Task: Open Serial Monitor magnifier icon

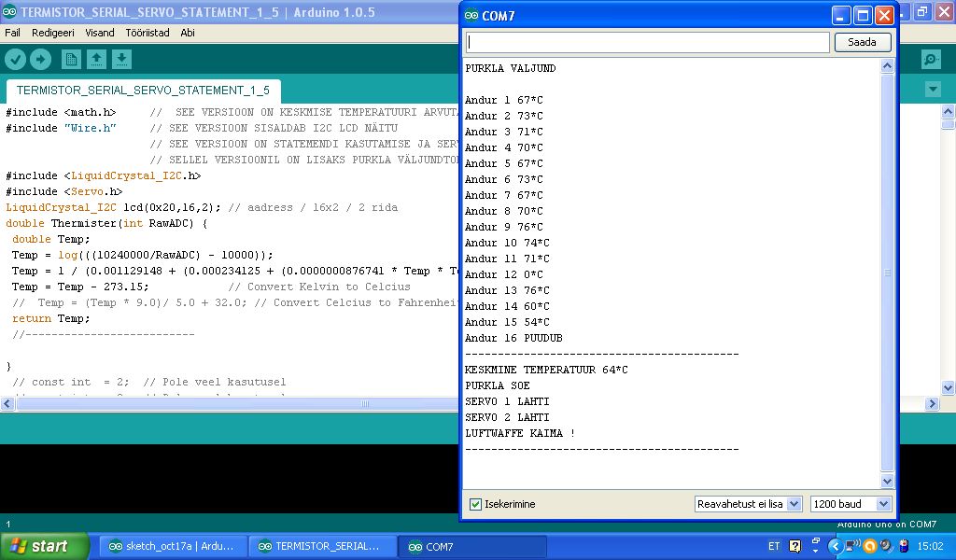Action: click(x=931, y=60)
